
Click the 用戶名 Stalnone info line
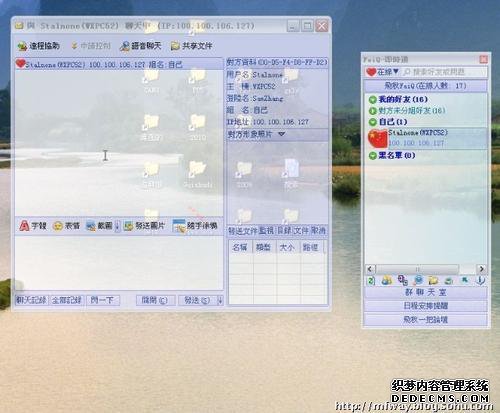click(x=255, y=75)
